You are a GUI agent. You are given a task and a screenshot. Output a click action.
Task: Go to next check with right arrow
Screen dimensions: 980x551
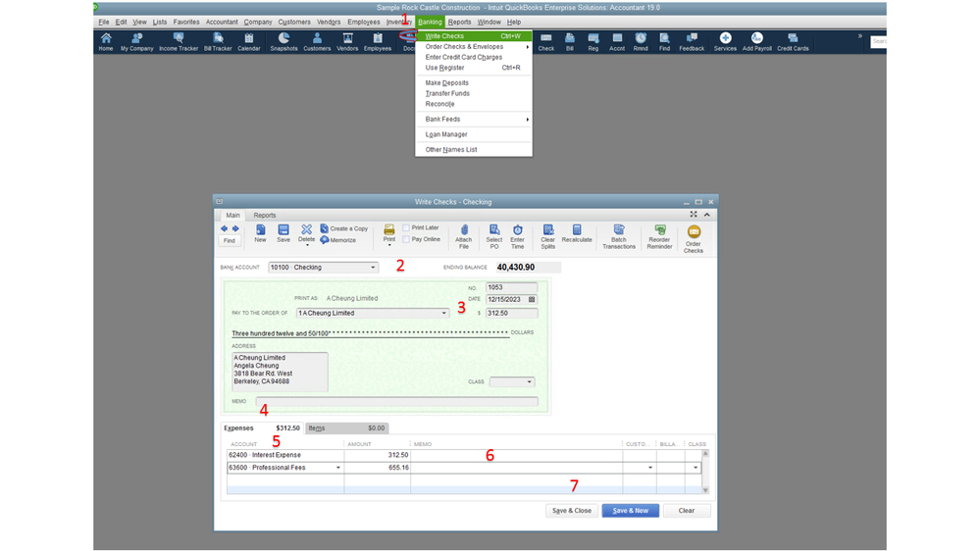pos(235,228)
